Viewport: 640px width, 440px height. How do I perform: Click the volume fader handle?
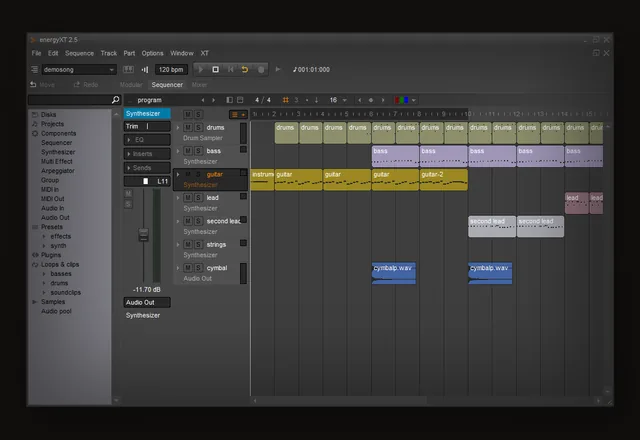pos(143,235)
